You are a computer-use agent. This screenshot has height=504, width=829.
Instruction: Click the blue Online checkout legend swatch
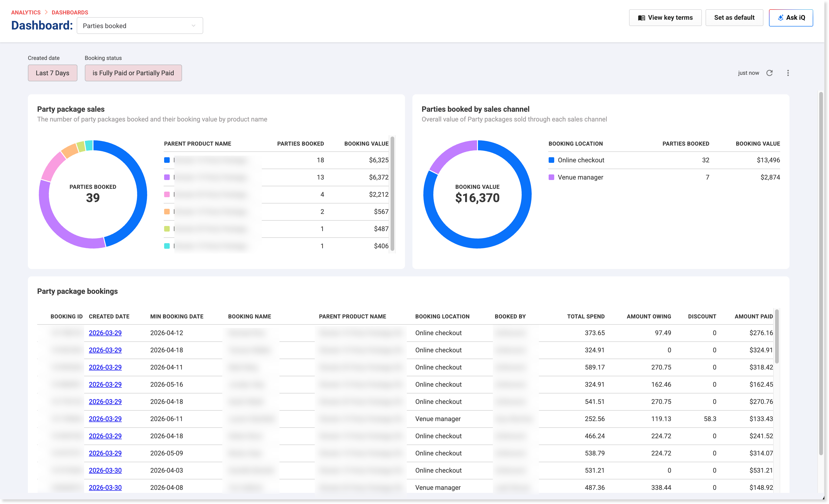[x=551, y=160]
